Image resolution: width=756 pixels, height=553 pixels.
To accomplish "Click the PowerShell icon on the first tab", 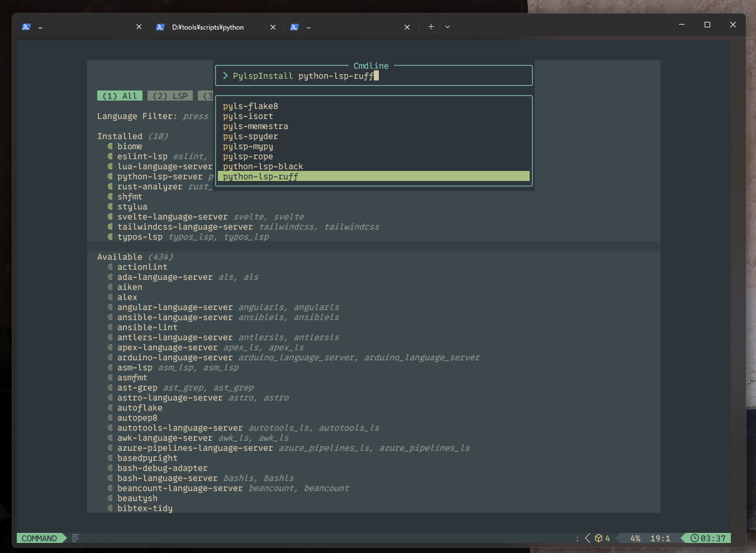I will click(26, 26).
